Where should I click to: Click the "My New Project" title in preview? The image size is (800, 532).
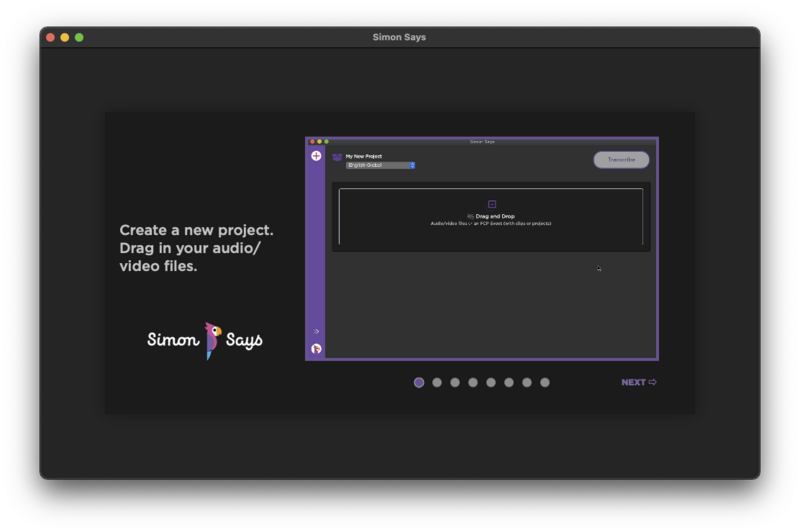point(364,156)
